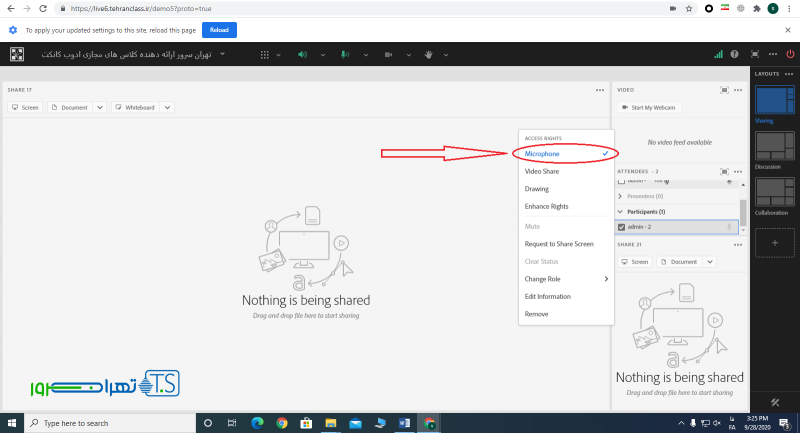800x433 pixels.
Task: Toggle Microphone access right in context menu
Action: click(x=565, y=154)
